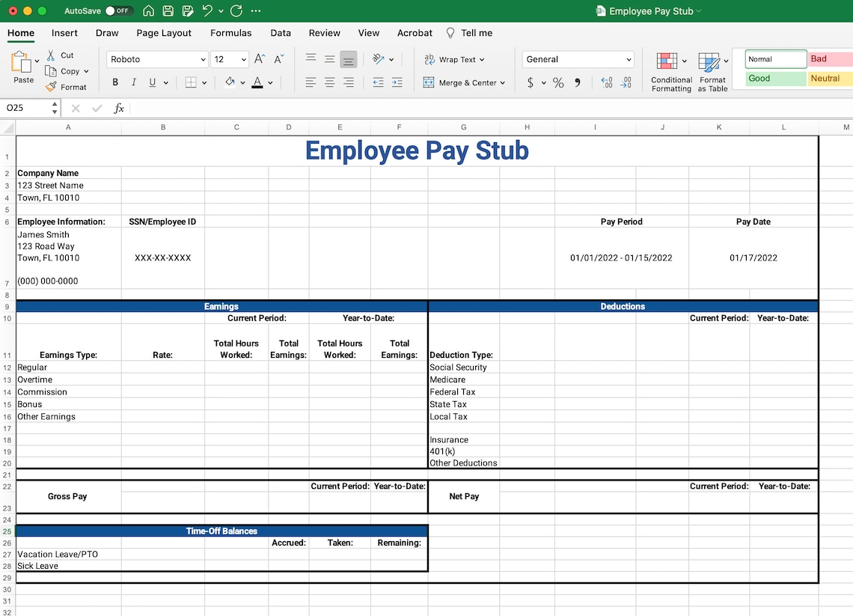The height and width of the screenshot is (616, 853).
Task: Open the Review tab
Action: pyautogui.click(x=324, y=33)
